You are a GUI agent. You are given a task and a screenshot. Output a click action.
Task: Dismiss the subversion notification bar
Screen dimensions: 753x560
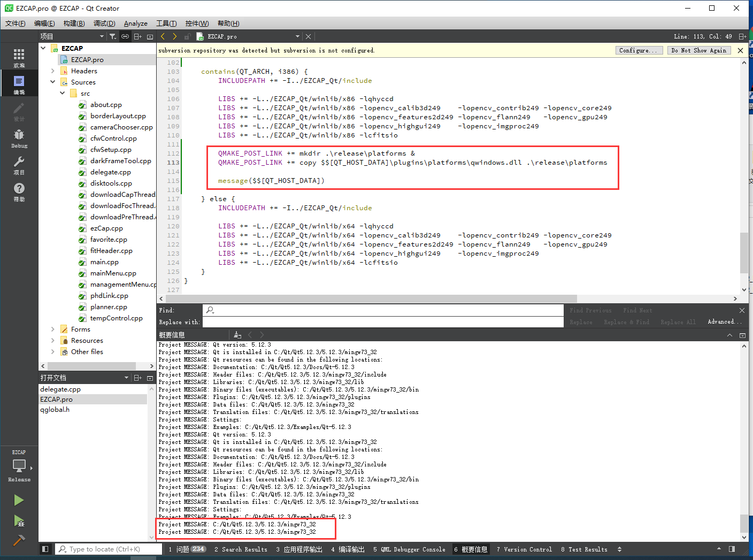tap(740, 50)
